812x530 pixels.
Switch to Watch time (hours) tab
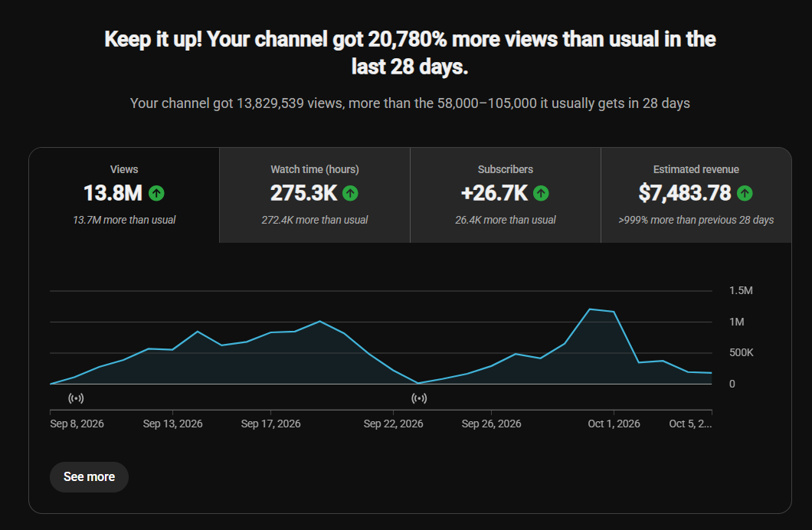(x=315, y=195)
